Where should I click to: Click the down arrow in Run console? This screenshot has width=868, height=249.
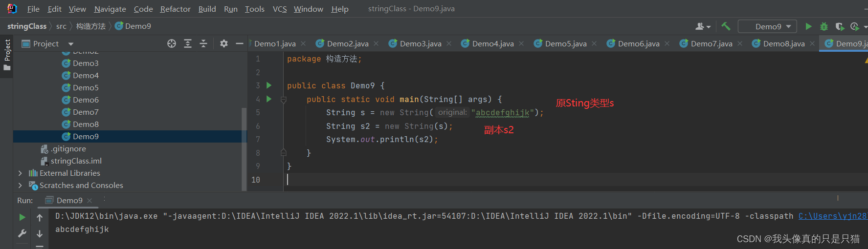40,233
